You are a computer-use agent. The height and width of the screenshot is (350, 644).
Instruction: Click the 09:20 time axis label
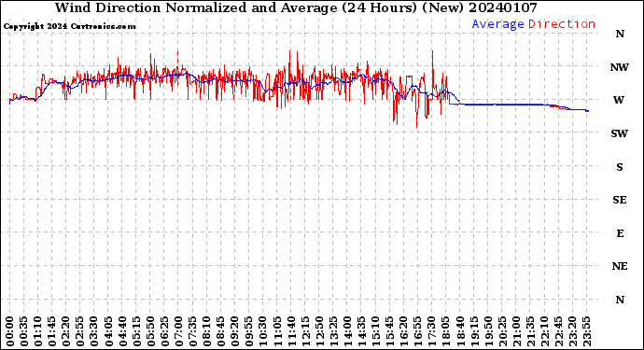(235, 331)
